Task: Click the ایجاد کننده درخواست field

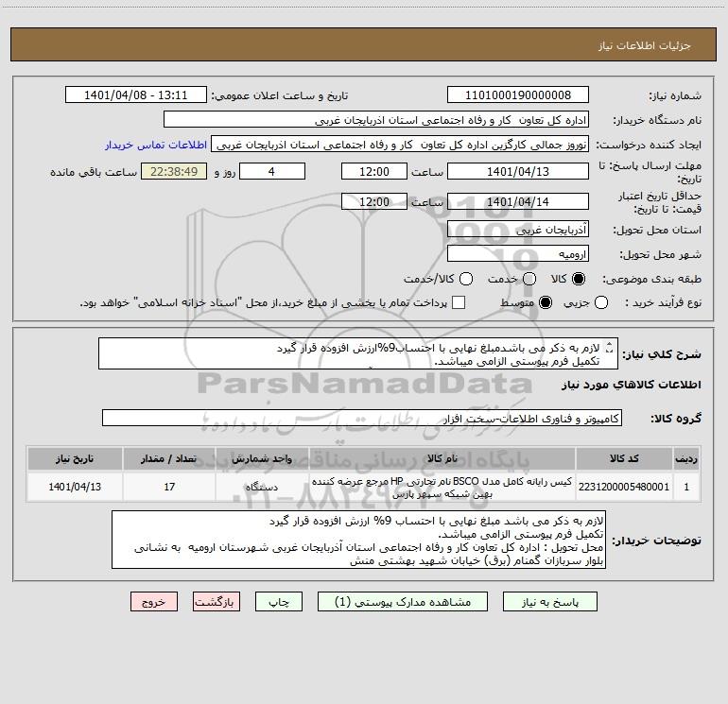Action: pyautogui.click(x=400, y=145)
